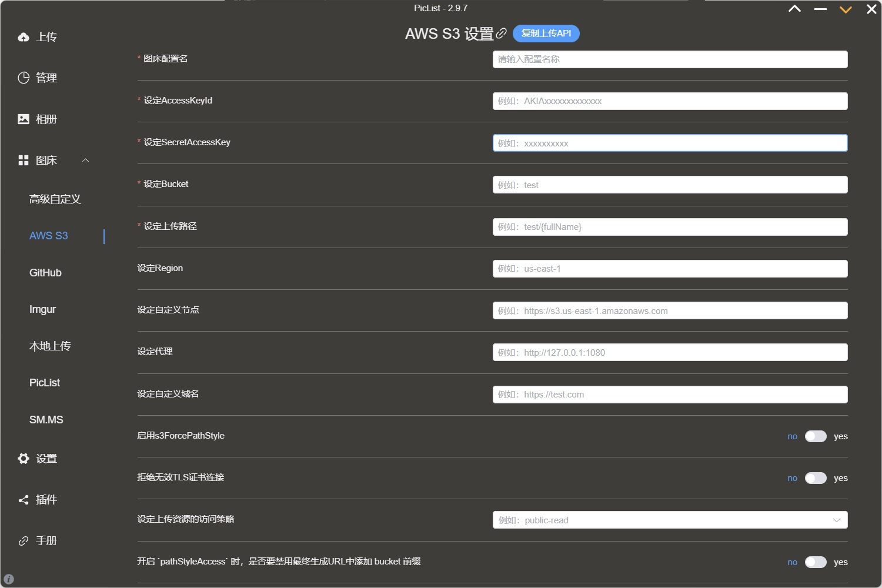Viewport: 882px width, 588px height.
Task: Toggle the pathStyleAccess bucket prefix switch
Action: [x=816, y=562]
